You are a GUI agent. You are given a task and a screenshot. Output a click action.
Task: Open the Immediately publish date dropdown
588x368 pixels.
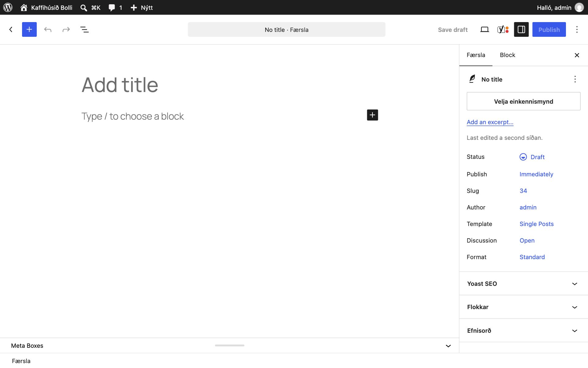tap(536, 174)
